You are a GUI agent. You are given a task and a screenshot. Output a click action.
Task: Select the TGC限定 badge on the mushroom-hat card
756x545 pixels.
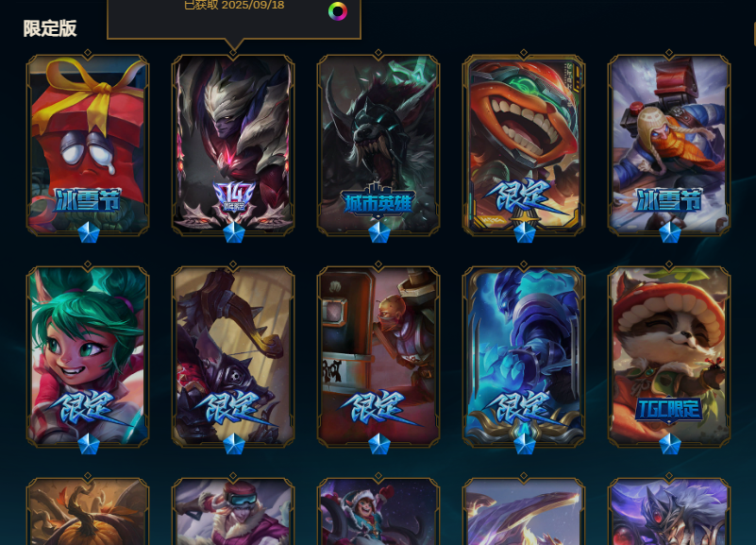pyautogui.click(x=669, y=410)
